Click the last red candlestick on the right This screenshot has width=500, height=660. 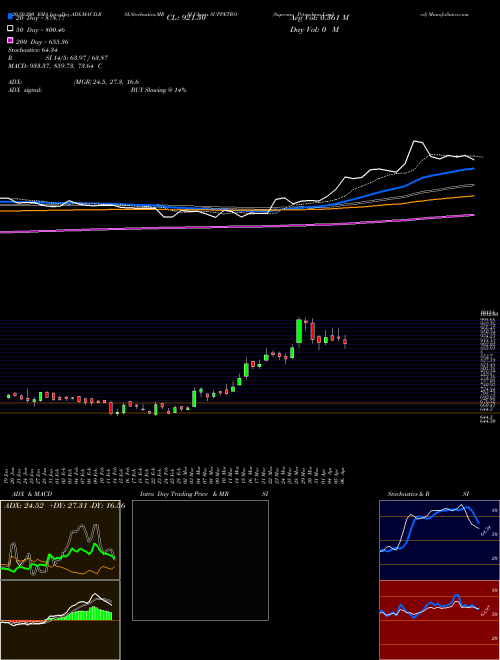tap(345, 341)
